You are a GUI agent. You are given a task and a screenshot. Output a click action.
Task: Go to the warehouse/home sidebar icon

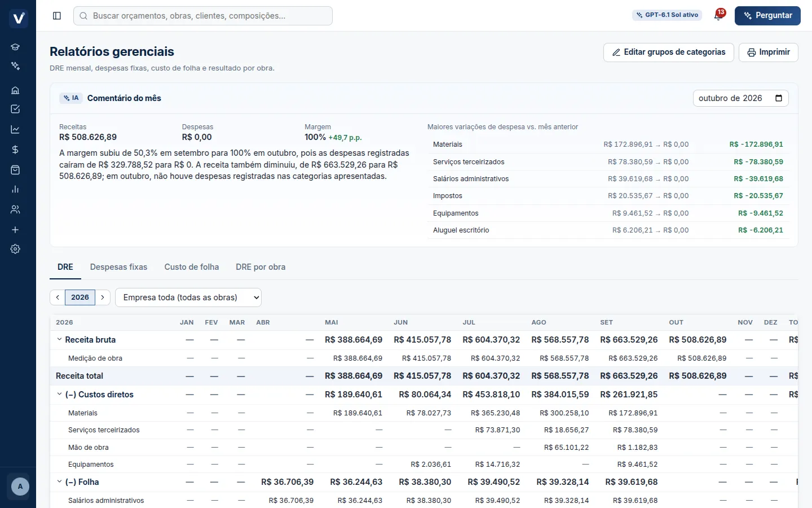pos(15,90)
